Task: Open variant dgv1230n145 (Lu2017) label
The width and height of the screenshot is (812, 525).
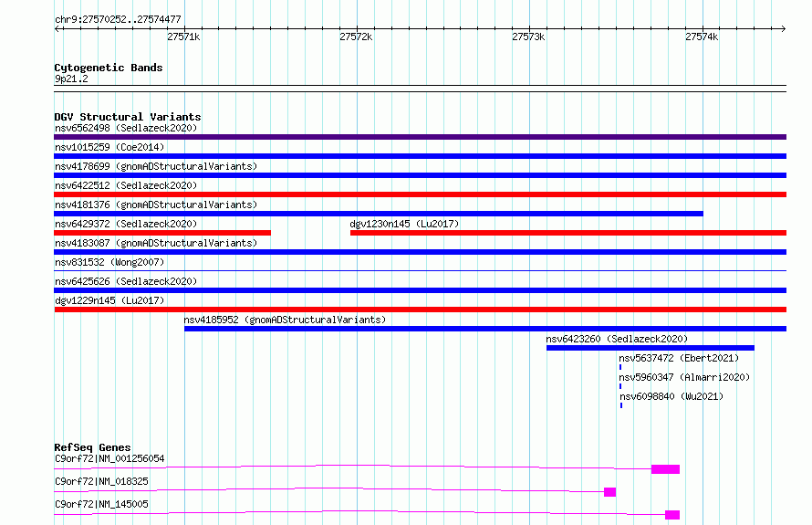Action: pos(404,224)
